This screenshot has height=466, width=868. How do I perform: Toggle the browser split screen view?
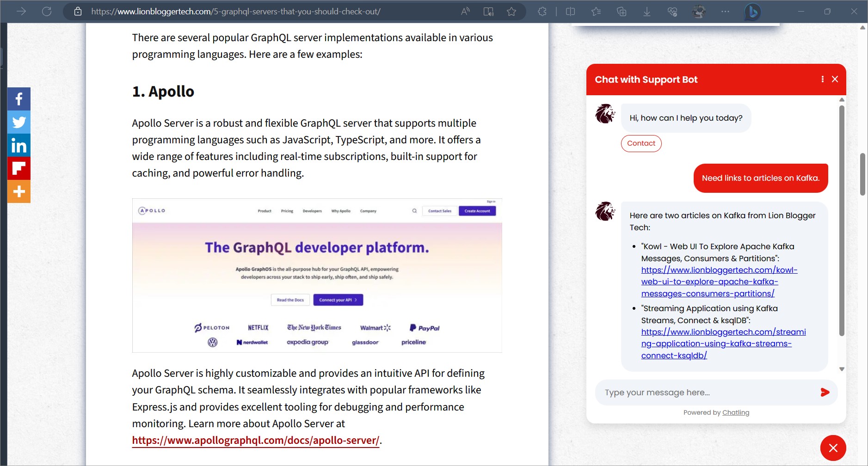click(x=571, y=12)
